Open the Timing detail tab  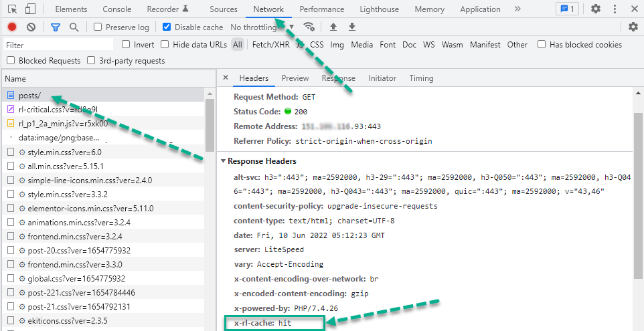[421, 78]
